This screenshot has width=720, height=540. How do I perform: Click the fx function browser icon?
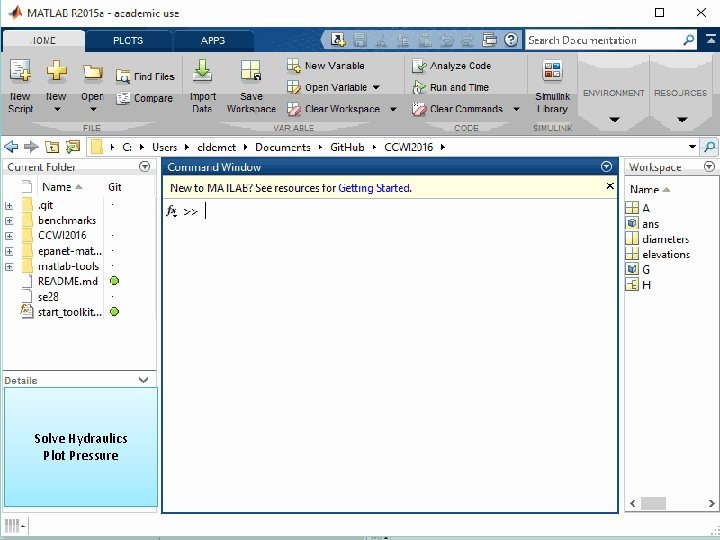click(x=172, y=211)
